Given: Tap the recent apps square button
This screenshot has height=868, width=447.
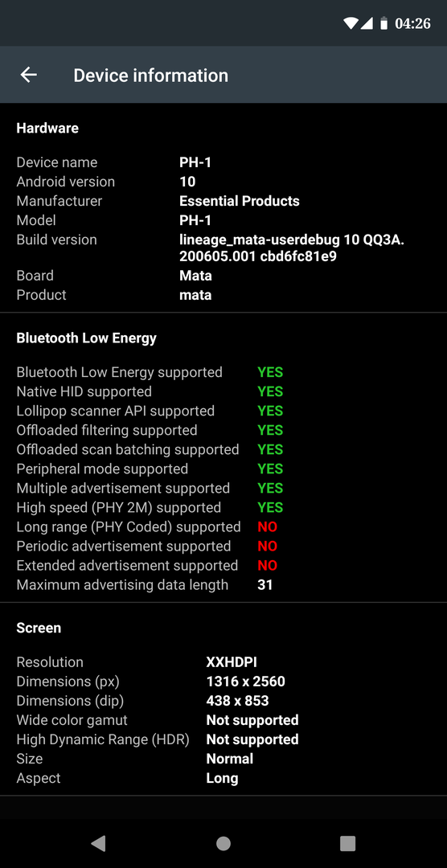Looking at the screenshot, I should pos(347,843).
